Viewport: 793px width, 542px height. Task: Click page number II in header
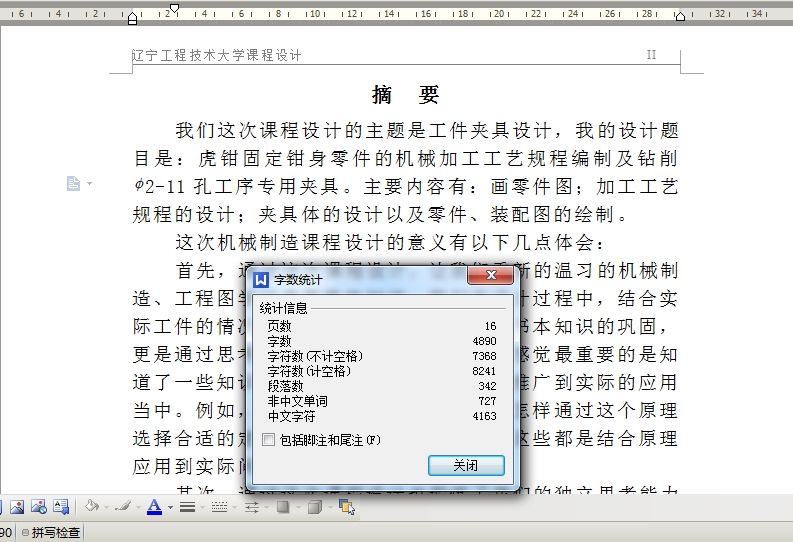[651, 55]
